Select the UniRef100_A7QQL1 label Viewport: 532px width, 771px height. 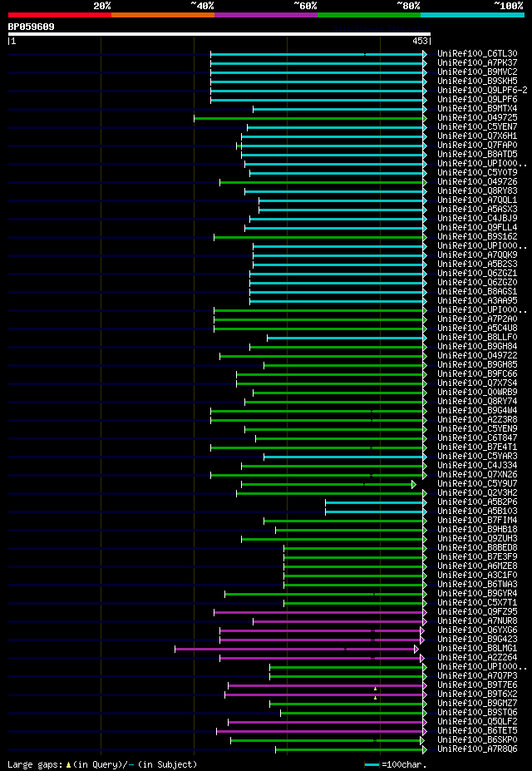pyautogui.click(x=477, y=200)
